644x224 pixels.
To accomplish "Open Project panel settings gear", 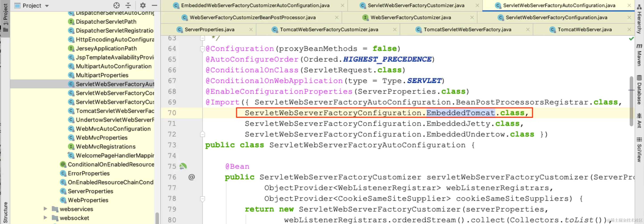I will coord(143,5).
